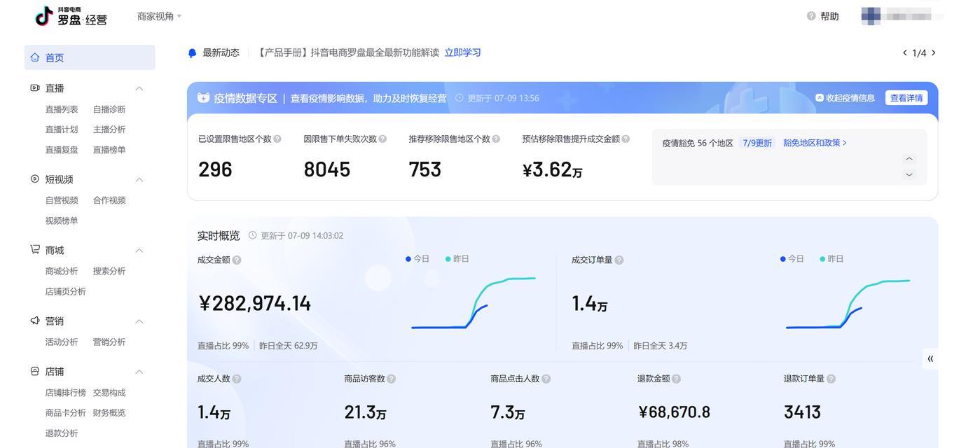Collapse the 营销 sidebar section
The height and width of the screenshot is (448, 980).
pyautogui.click(x=139, y=321)
